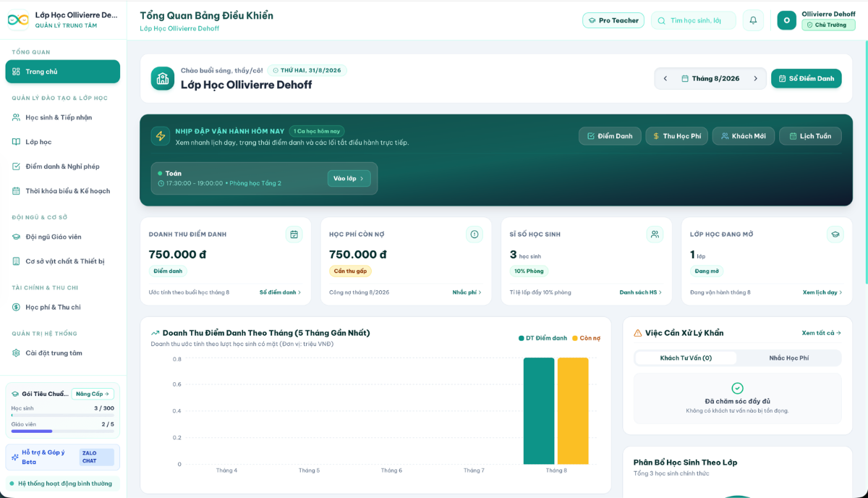
Task: Click sparkle icon beside Hỗ trợ & Góp ý
Action: click(x=15, y=457)
